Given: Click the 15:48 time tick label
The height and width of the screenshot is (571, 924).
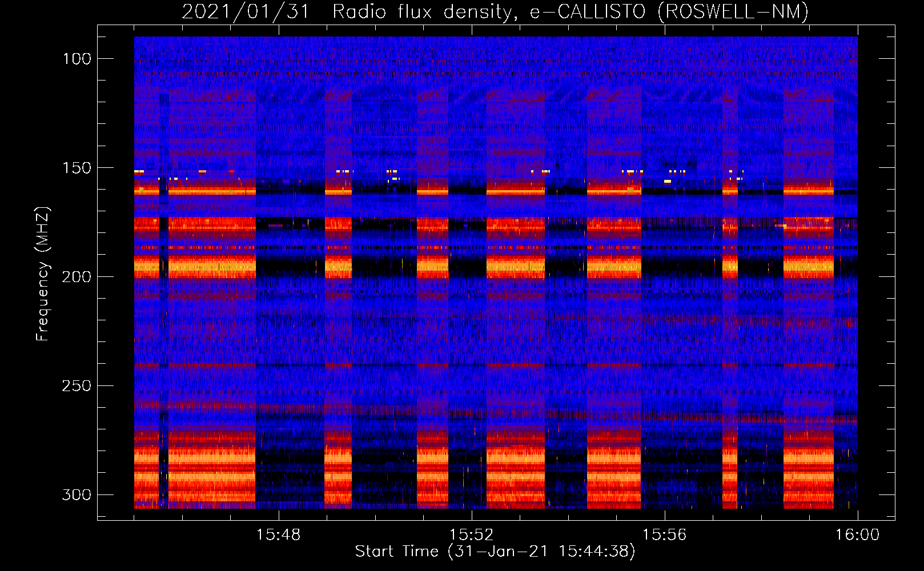Looking at the screenshot, I should point(279,535).
